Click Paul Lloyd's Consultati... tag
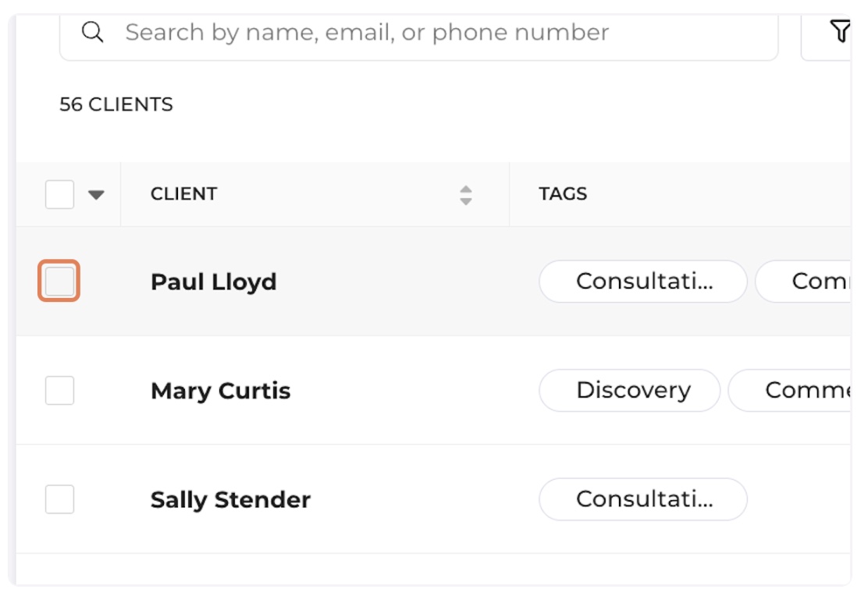This screenshot has width=868, height=596. [643, 281]
